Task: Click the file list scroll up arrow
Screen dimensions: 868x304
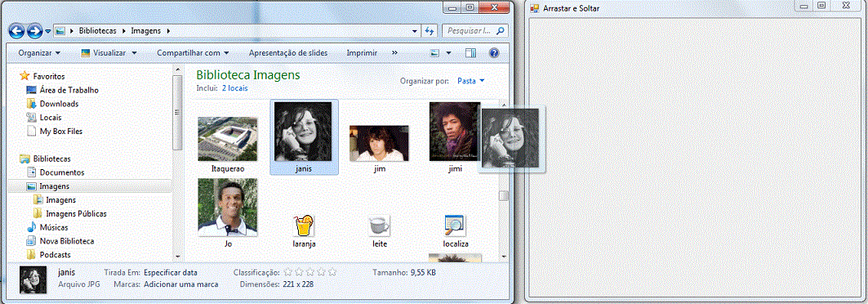Action: pyautogui.click(x=503, y=104)
